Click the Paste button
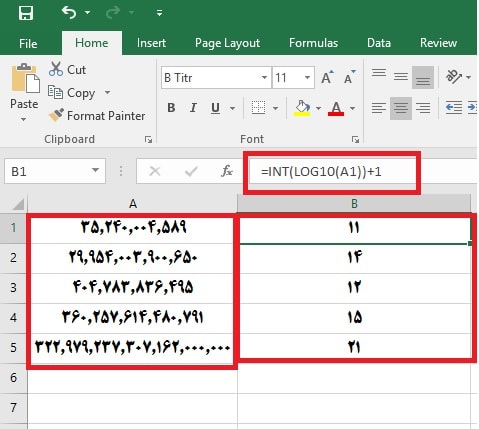Screen dimensions: 479x429 24,92
